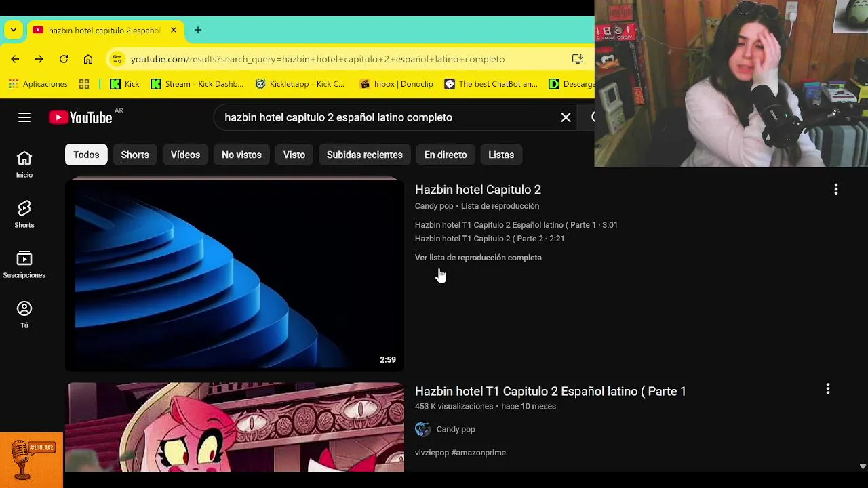Open Inicio in the sidebar
This screenshot has height=488, width=868.
point(24,165)
